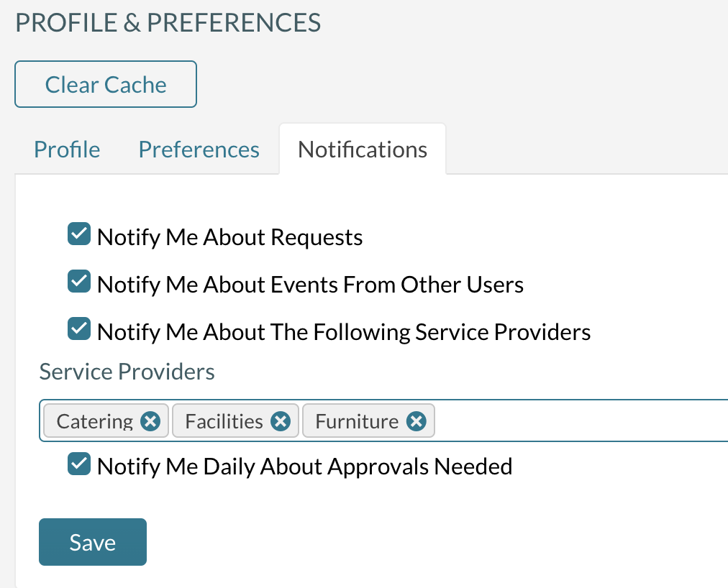
Task: Click the PROFILE & PREFERENCES heading
Action: pyautogui.click(x=168, y=22)
